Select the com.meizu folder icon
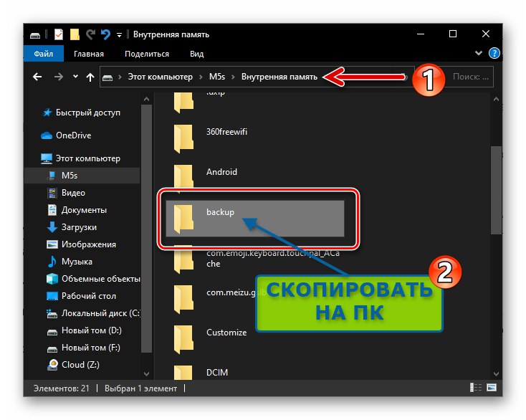Image resolution: width=526 pixels, height=420 pixels. 183,300
